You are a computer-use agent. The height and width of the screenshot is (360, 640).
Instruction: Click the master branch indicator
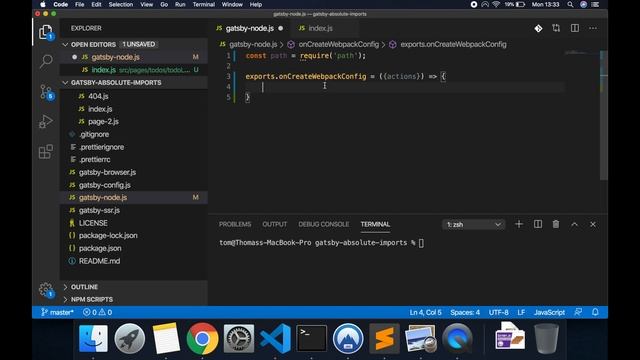(57, 312)
